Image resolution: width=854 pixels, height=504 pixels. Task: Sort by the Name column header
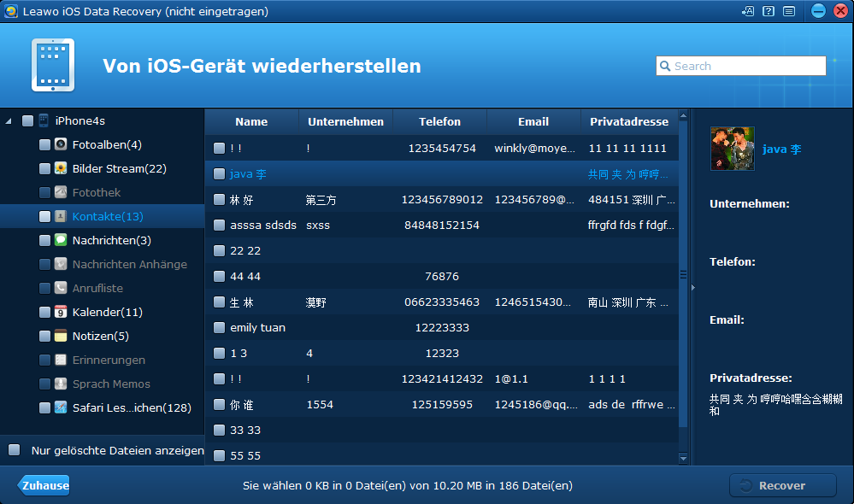tap(251, 122)
